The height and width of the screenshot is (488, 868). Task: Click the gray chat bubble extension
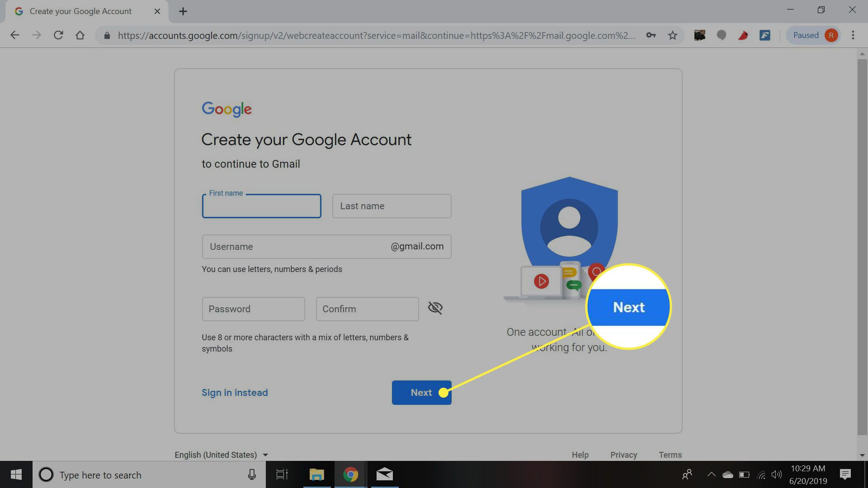[722, 35]
